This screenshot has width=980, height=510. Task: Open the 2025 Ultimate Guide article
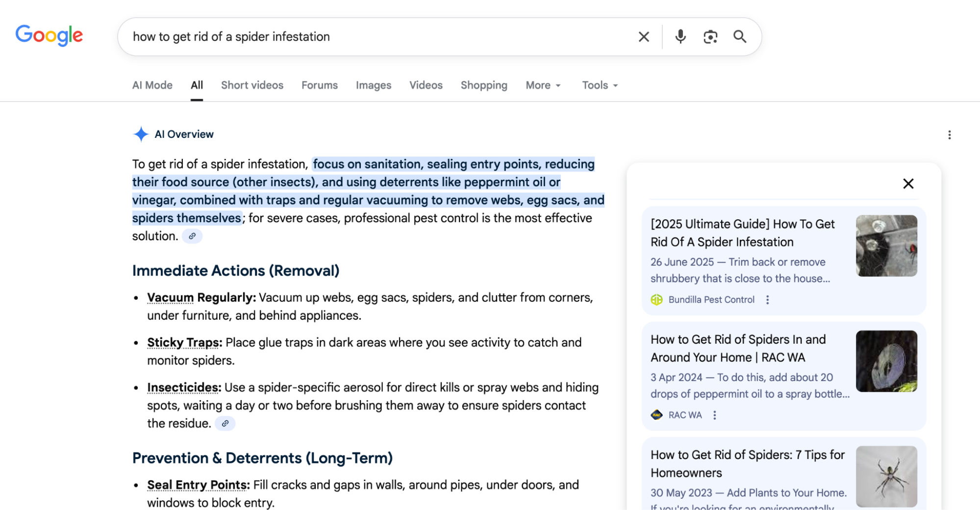coord(742,233)
